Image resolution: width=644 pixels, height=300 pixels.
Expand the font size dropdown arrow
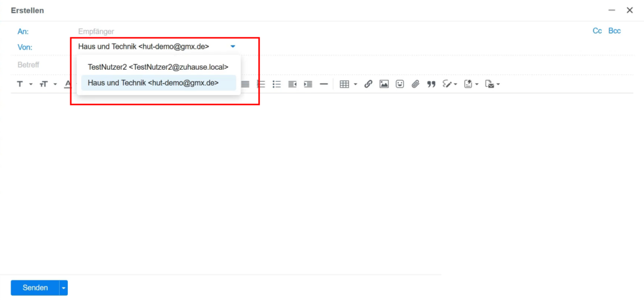pos(55,85)
